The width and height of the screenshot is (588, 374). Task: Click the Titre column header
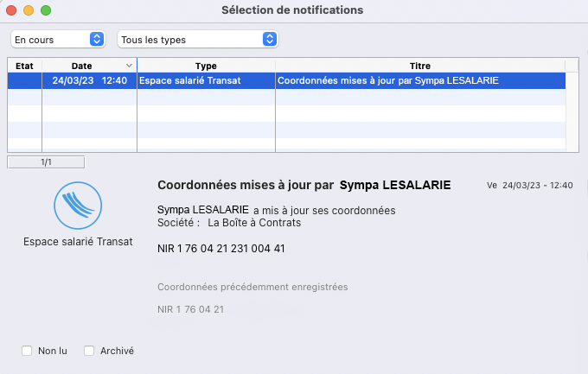420,66
